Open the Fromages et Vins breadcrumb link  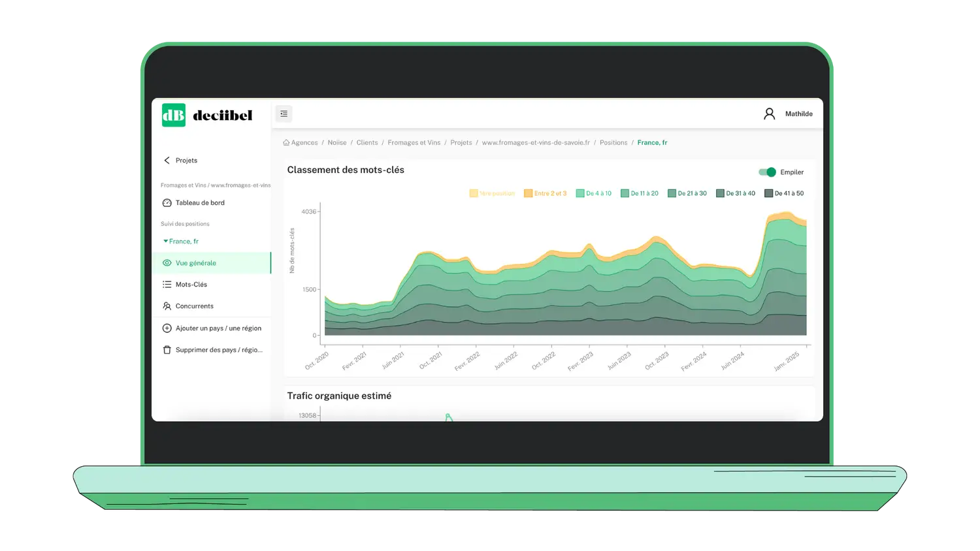[x=414, y=142]
